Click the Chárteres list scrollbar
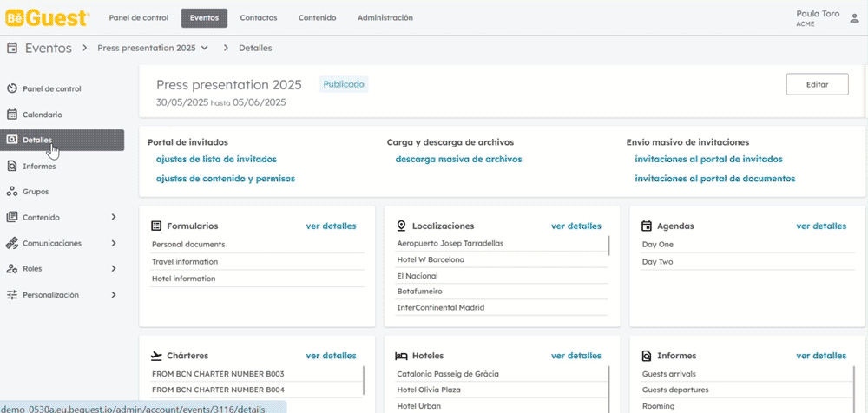 [364, 380]
